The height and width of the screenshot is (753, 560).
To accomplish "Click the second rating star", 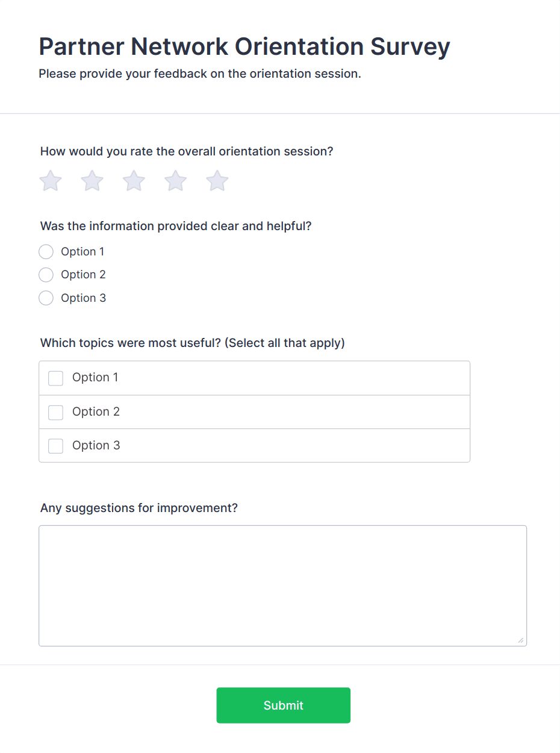I will 92,181.
